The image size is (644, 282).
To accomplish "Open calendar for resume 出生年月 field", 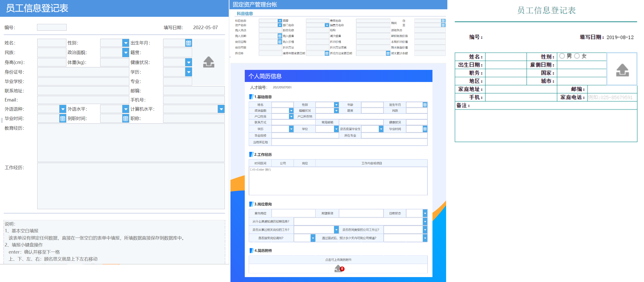I will [425, 105].
